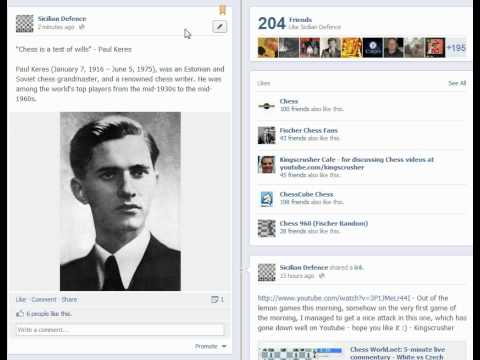Click the Comment link under the Keres photo
The width and height of the screenshot is (480, 360).
(x=44, y=299)
